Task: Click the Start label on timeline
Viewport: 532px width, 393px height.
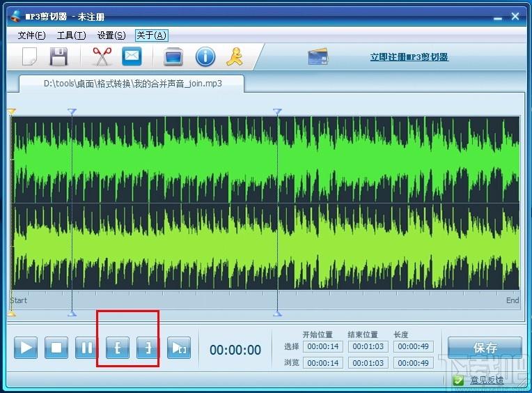Action: point(18,300)
